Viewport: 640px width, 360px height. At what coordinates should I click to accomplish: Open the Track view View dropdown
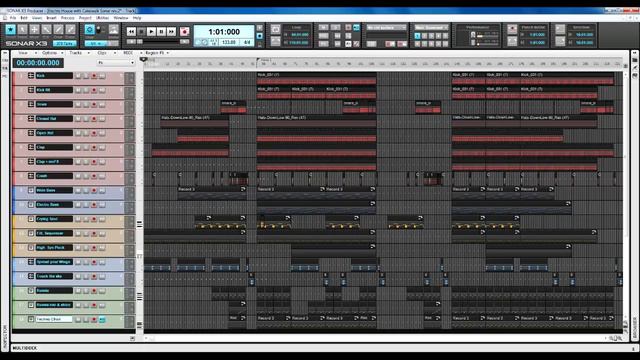tap(26, 53)
